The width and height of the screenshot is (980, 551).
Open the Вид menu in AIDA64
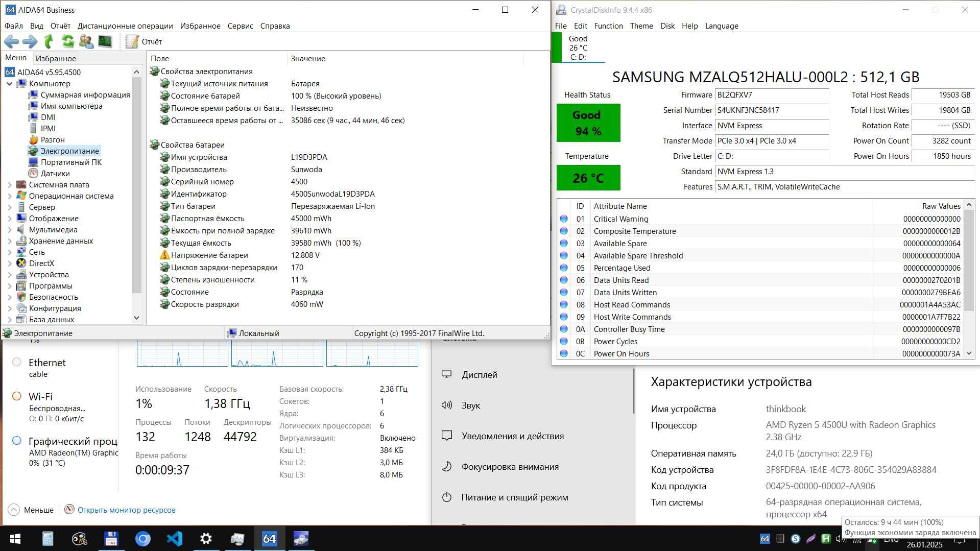37,26
